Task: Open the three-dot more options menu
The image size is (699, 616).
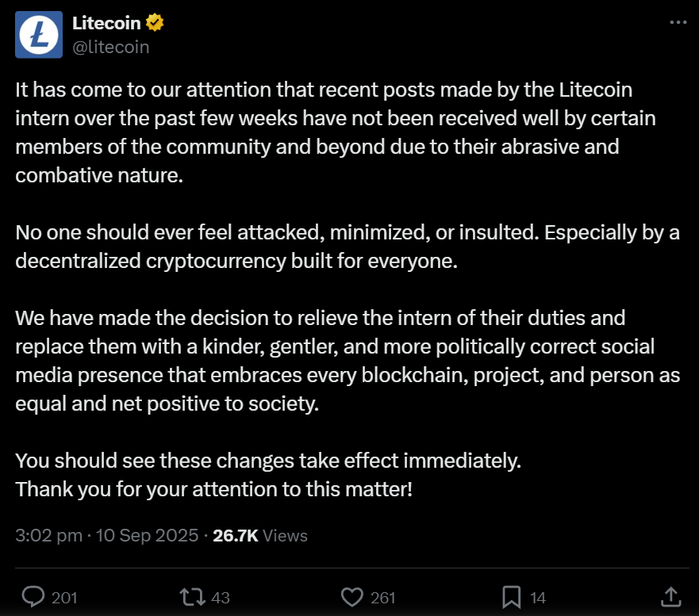Action: [x=678, y=22]
